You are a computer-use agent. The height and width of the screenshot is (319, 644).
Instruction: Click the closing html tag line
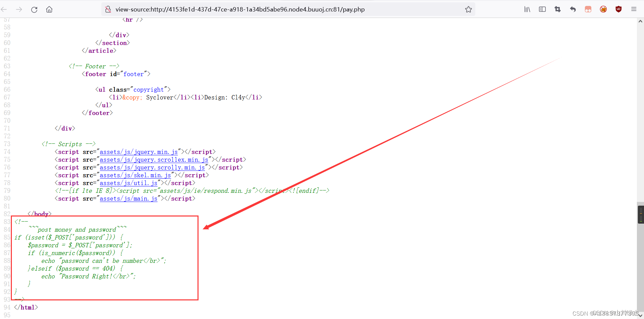pos(26,307)
